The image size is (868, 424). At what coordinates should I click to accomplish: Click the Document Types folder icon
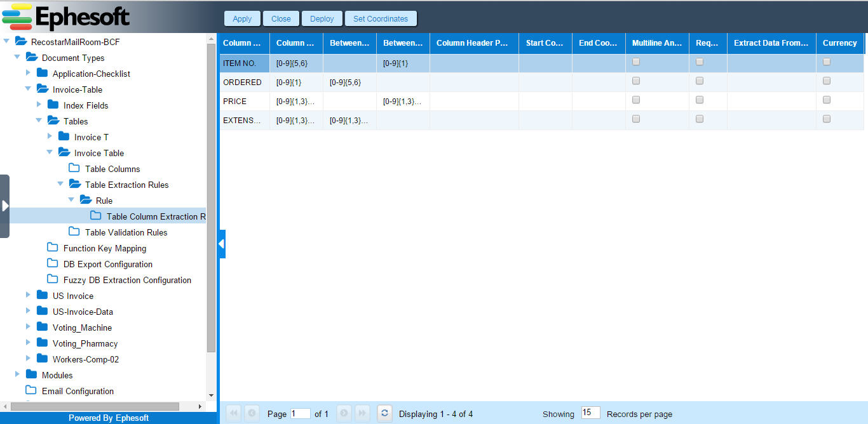pos(31,57)
